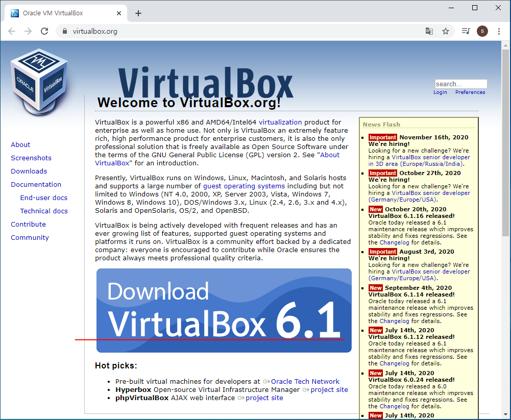Click the browser forward arrow
This screenshot has width=511, height=420.
[29, 31]
